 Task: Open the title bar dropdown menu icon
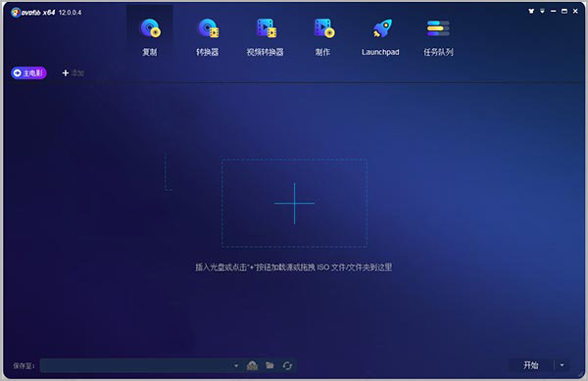542,11
